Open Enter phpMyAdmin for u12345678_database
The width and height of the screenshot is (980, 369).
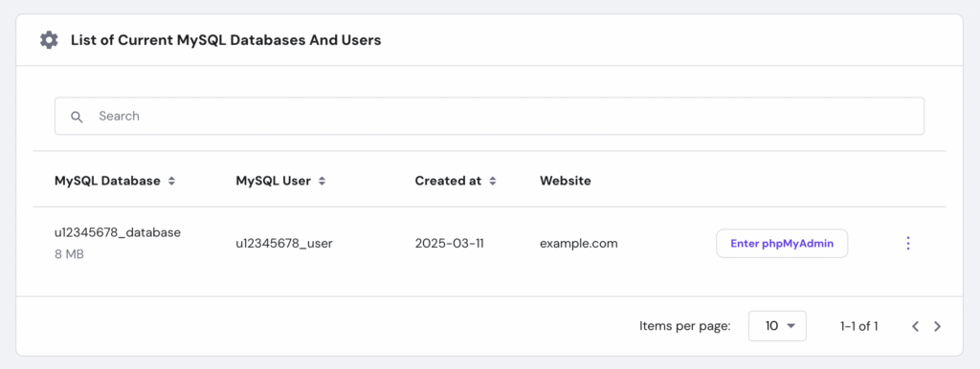tap(782, 244)
